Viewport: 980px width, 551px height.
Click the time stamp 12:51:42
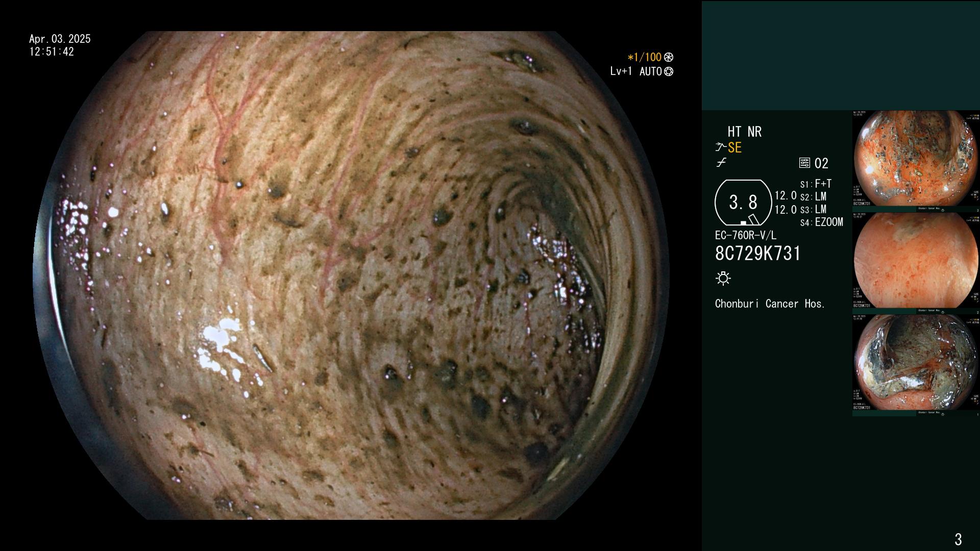click(x=52, y=52)
